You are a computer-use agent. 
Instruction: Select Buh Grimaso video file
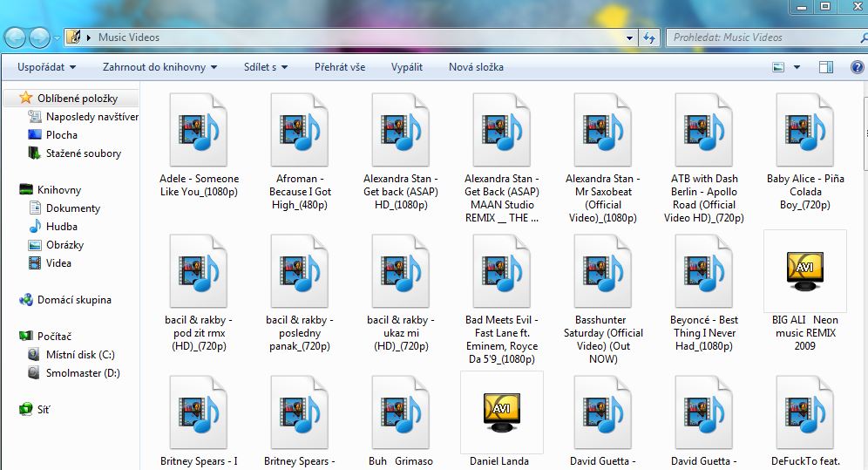pos(400,422)
